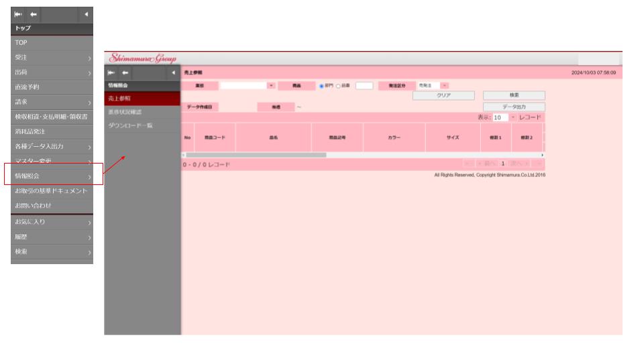This screenshot has width=644, height=362.
Task: Select the 部門 radio button
Action: (x=322, y=86)
